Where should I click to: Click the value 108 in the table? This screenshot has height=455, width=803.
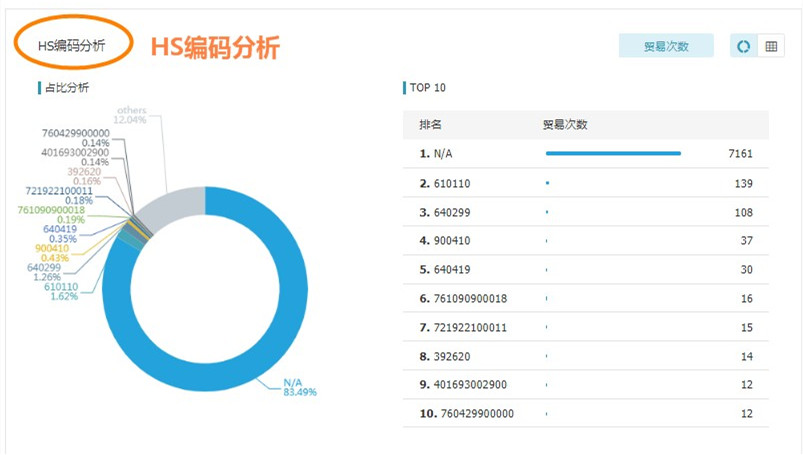[744, 213]
